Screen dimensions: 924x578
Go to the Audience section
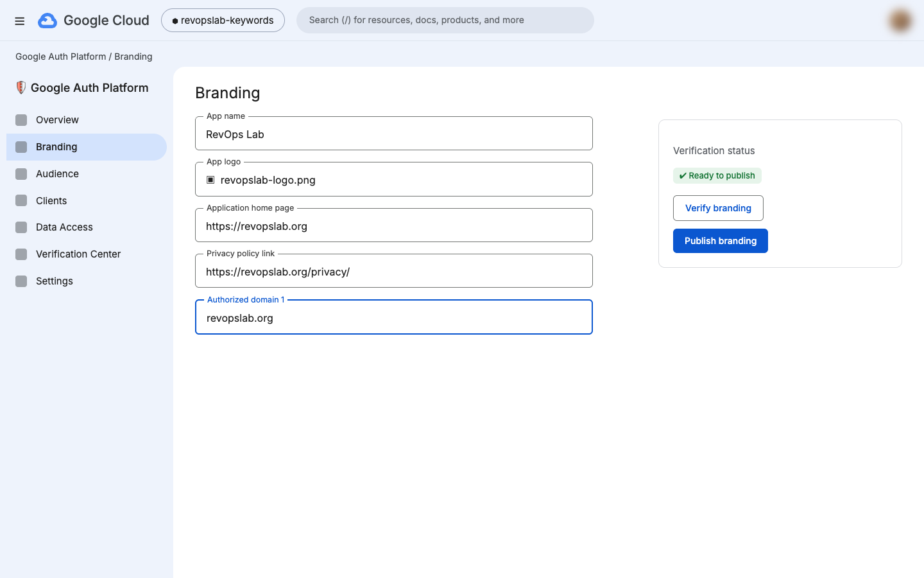87,174
